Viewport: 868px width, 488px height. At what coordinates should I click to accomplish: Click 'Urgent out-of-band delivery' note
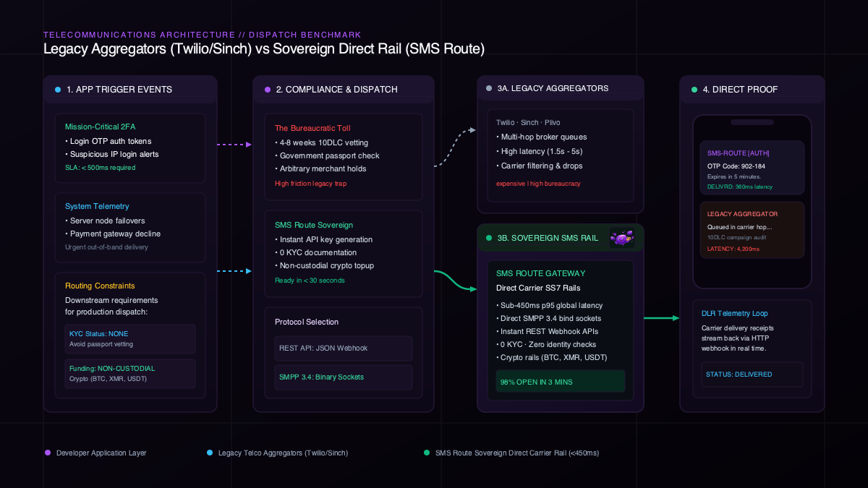click(x=106, y=247)
